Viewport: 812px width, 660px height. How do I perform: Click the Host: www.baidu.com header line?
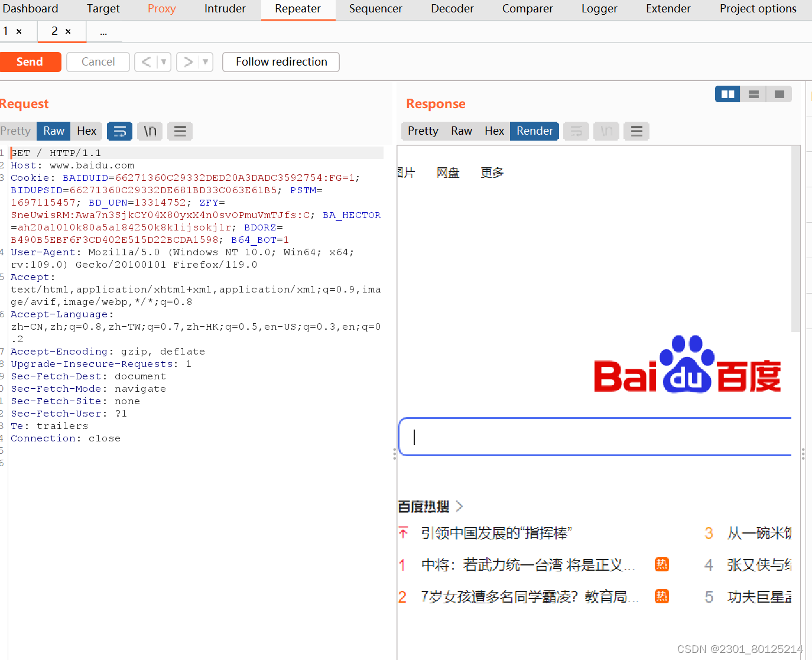(x=73, y=165)
